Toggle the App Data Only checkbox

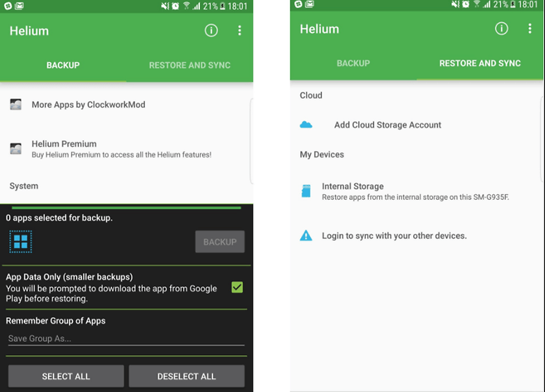[237, 287]
